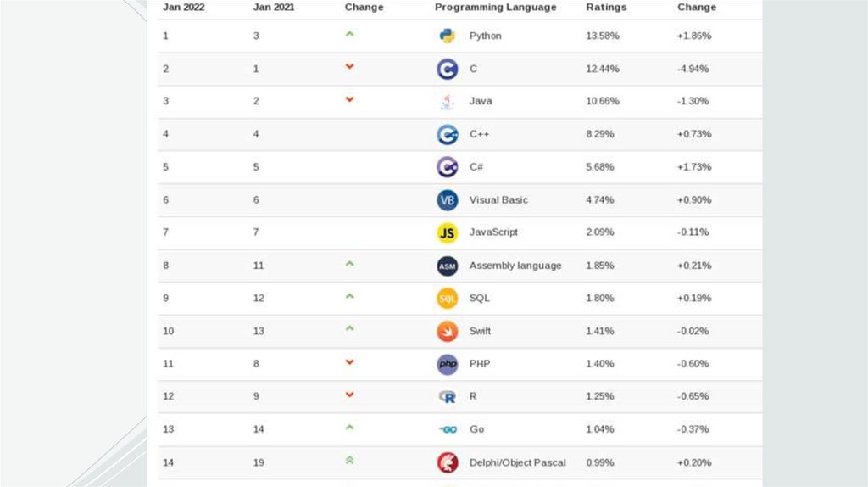Image resolution: width=868 pixels, height=487 pixels.
Task: Click the C# logo icon
Action: tap(447, 167)
